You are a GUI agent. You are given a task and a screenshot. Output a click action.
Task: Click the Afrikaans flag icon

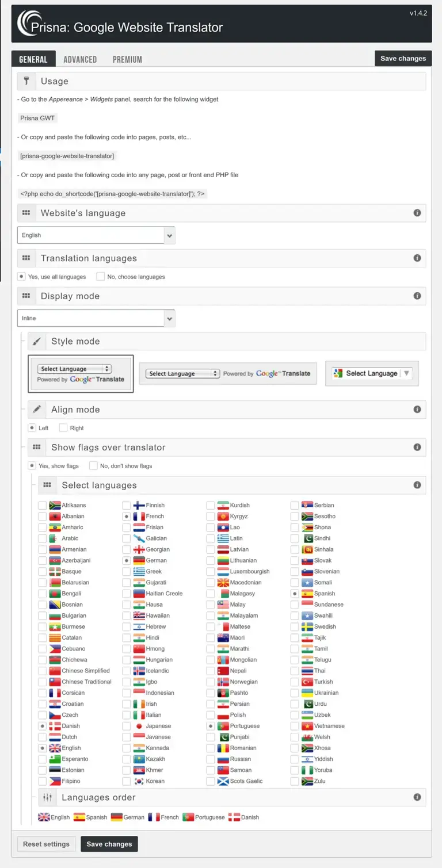[x=55, y=505]
